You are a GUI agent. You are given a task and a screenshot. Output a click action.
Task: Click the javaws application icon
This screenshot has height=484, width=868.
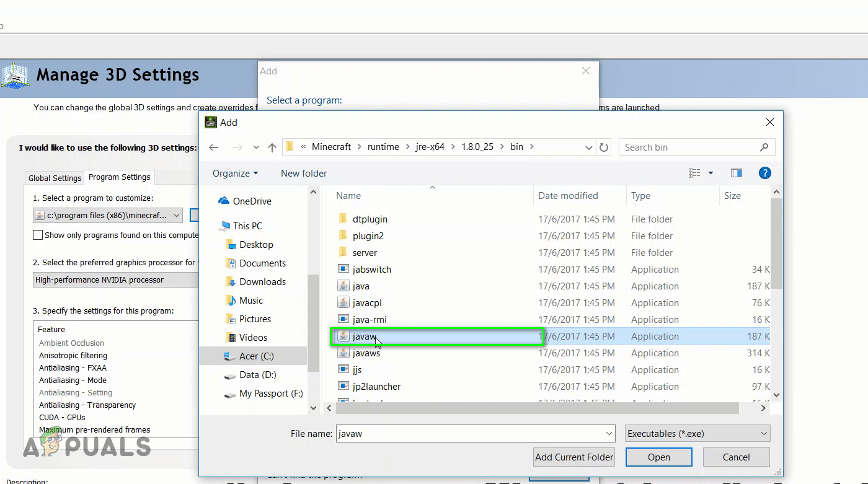(x=343, y=353)
